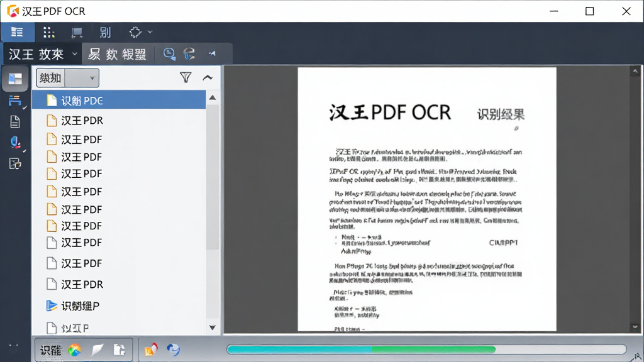Click the white feather pen icon
The width and height of the screenshot is (644, 362).
97,350
